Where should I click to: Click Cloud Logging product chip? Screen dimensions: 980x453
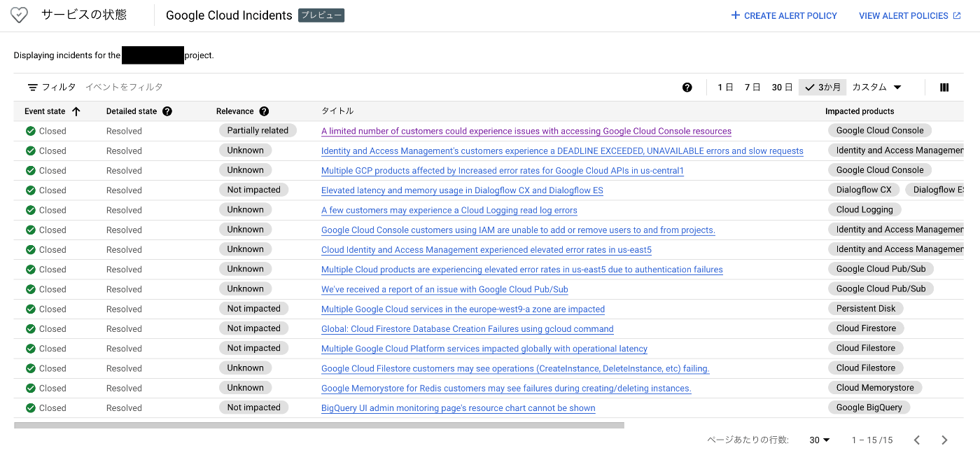[x=864, y=209]
